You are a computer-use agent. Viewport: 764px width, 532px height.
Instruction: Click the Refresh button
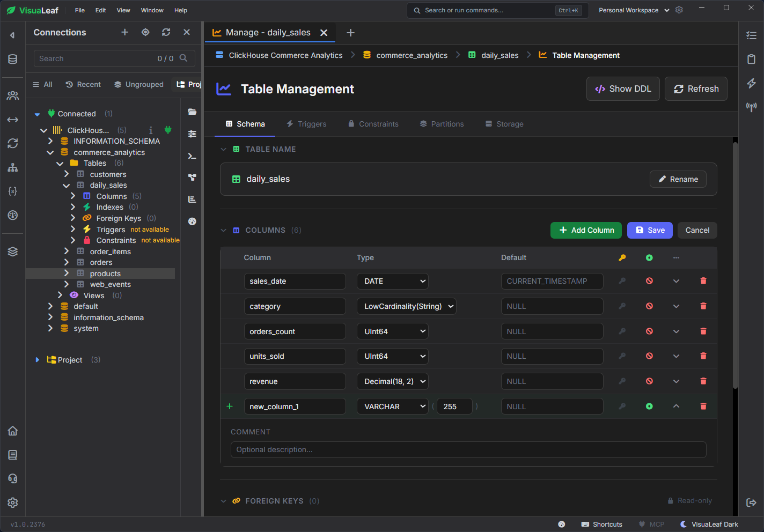click(696, 89)
